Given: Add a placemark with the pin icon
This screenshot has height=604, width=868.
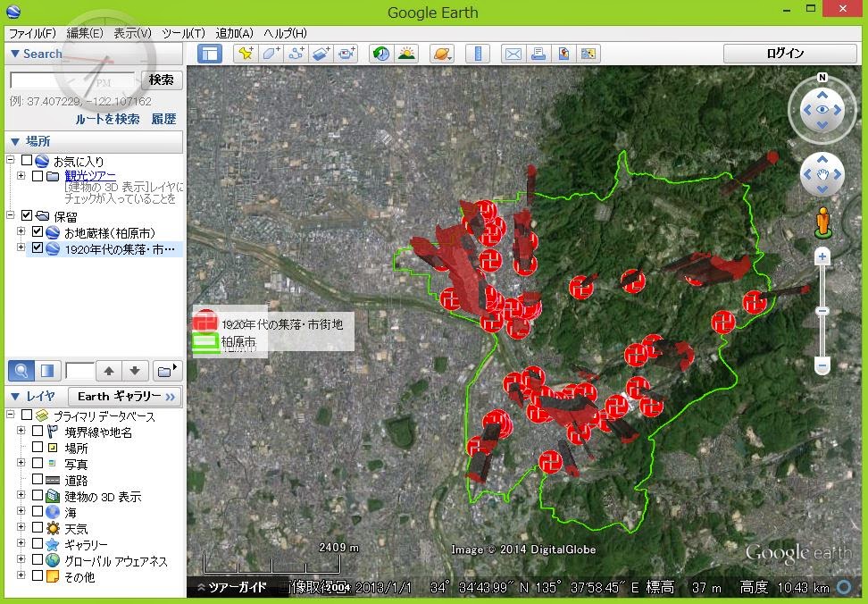Looking at the screenshot, I should coord(246,54).
